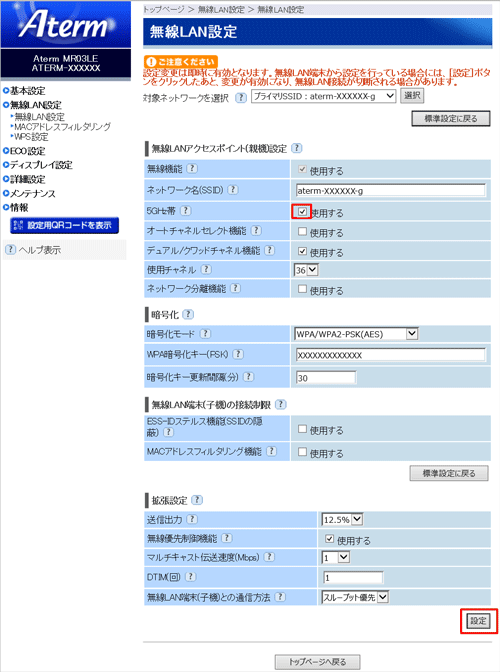Click upper 標準設定に戻る button

[x=451, y=119]
